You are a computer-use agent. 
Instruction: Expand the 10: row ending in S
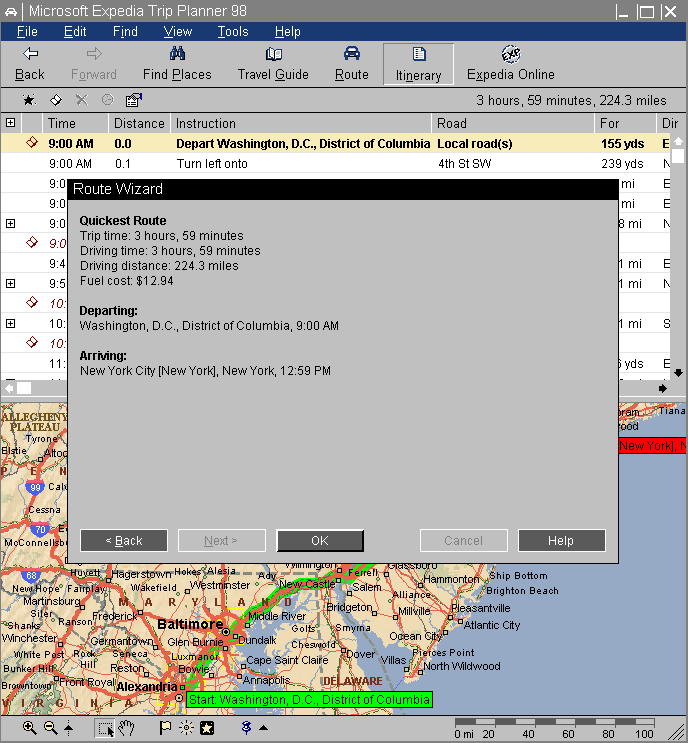click(10, 323)
